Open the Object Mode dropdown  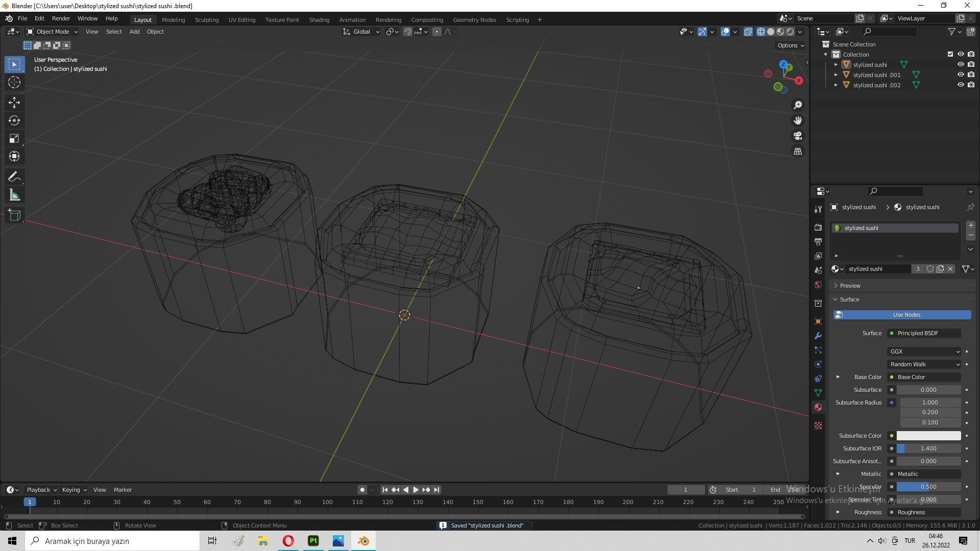(x=52, y=32)
